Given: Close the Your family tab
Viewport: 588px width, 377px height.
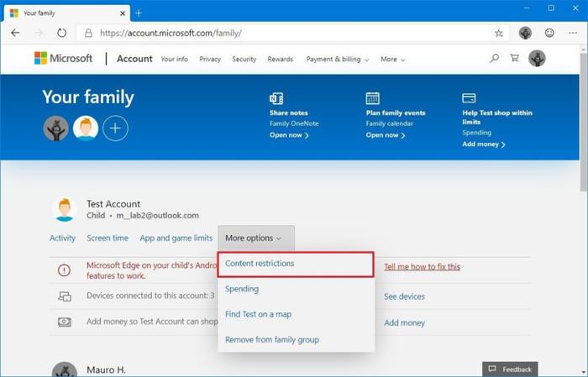Looking at the screenshot, I should click(123, 13).
